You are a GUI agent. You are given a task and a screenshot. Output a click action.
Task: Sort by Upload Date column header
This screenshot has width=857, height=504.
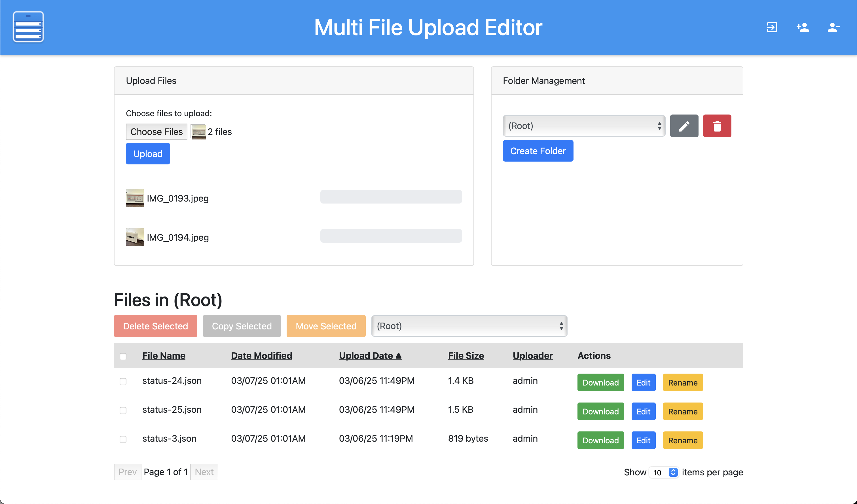[x=370, y=356]
